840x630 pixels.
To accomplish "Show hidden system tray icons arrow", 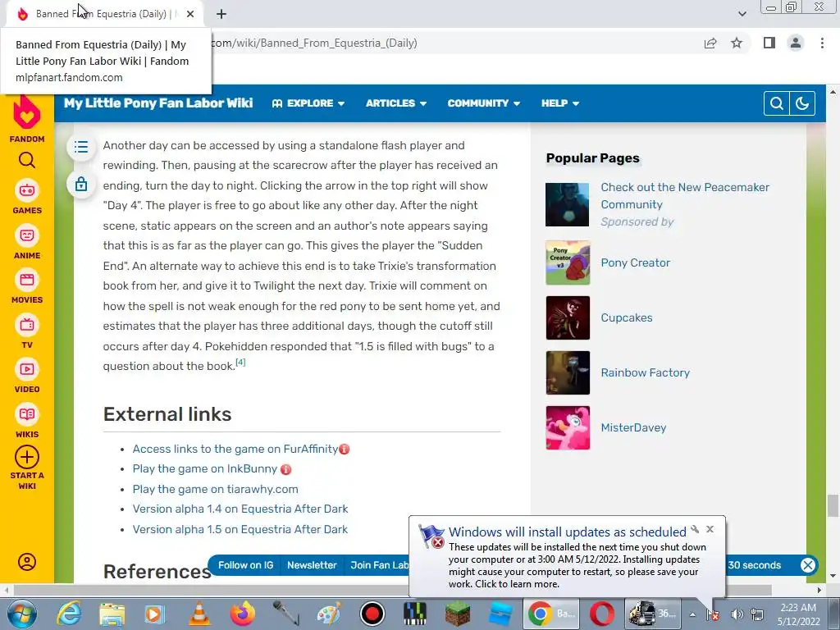I will (692, 614).
